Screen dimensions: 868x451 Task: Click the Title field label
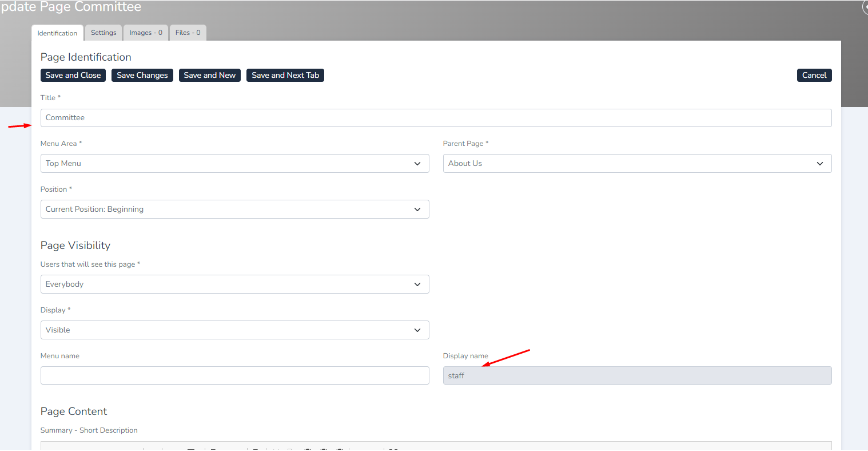[x=48, y=98]
